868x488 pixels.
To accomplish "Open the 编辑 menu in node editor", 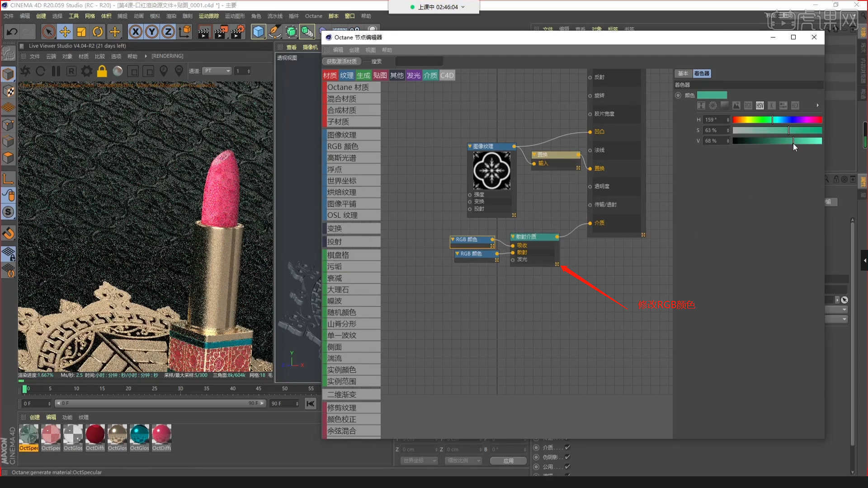I will point(338,50).
